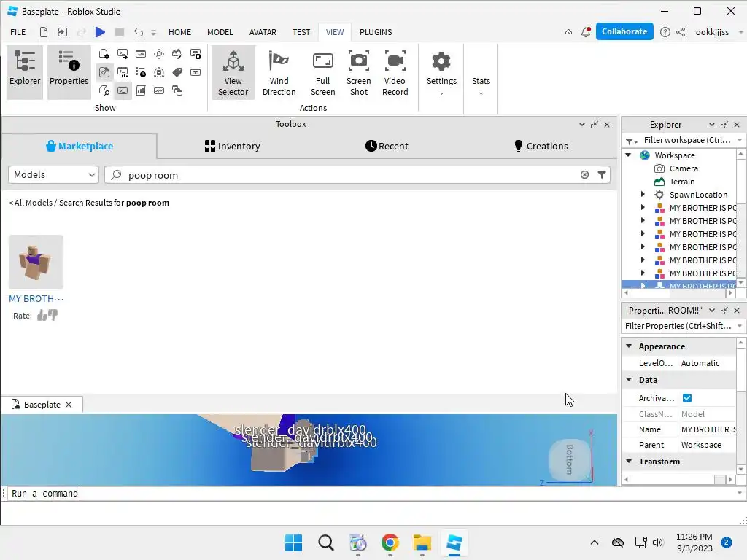Rate the model with thumbs down
This screenshot has width=747, height=560.
tap(53, 315)
